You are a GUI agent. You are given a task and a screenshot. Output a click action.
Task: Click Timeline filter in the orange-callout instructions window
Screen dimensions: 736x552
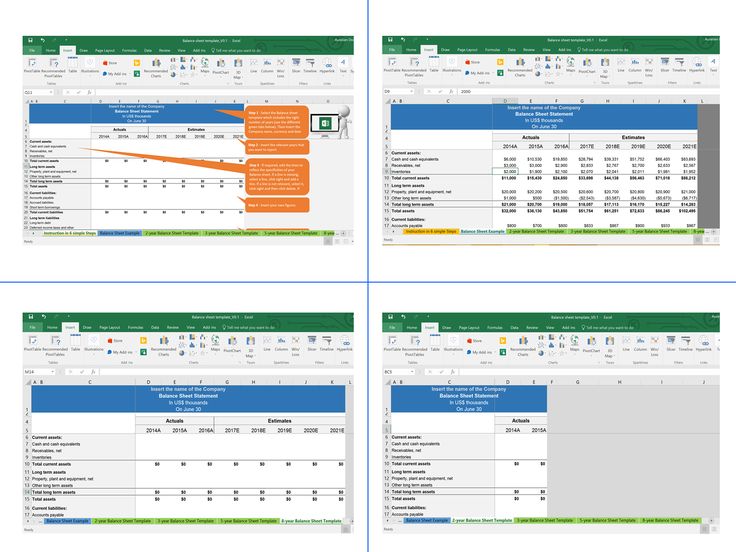310,65
